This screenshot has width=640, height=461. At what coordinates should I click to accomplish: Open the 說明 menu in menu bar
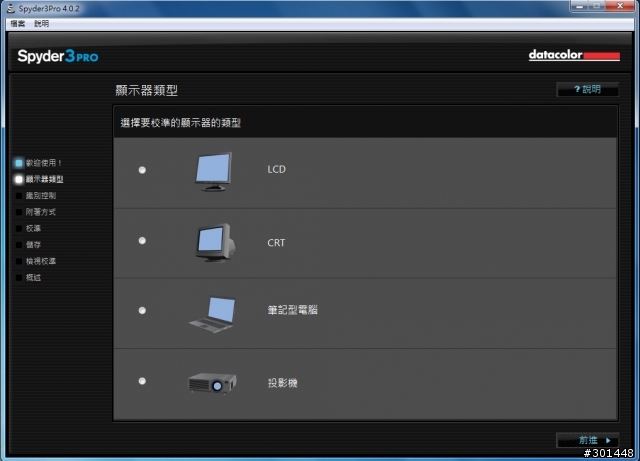[41, 24]
